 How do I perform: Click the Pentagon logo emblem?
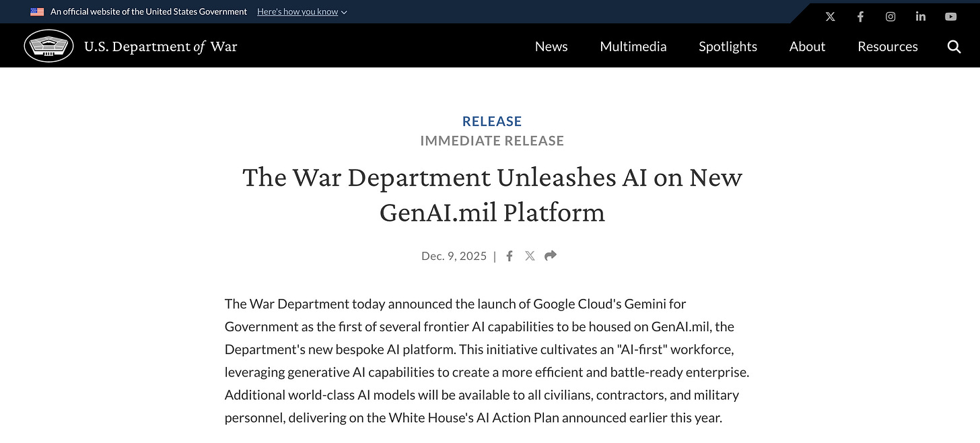(48, 46)
